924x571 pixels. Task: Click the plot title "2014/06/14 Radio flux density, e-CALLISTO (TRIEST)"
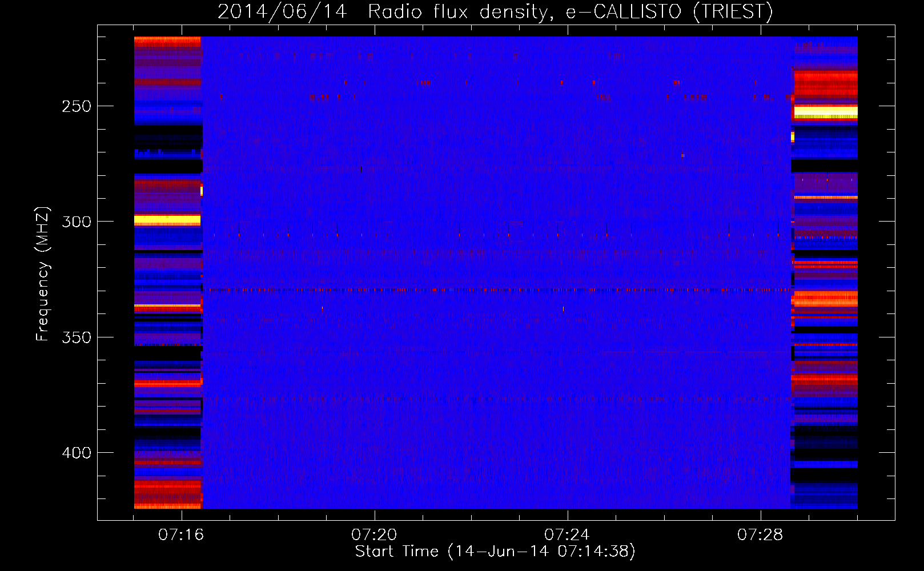coord(495,11)
